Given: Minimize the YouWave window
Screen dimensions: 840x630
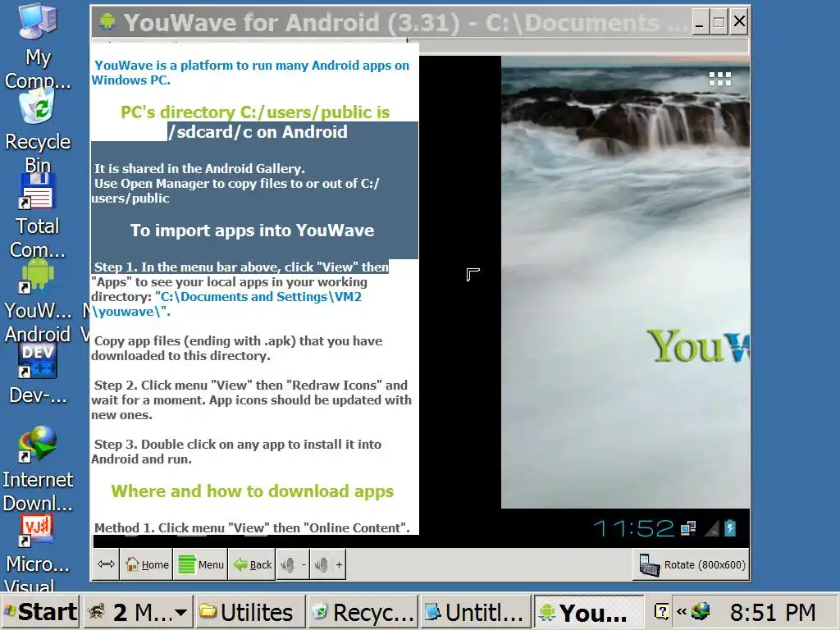Looking at the screenshot, I should click(x=699, y=22).
